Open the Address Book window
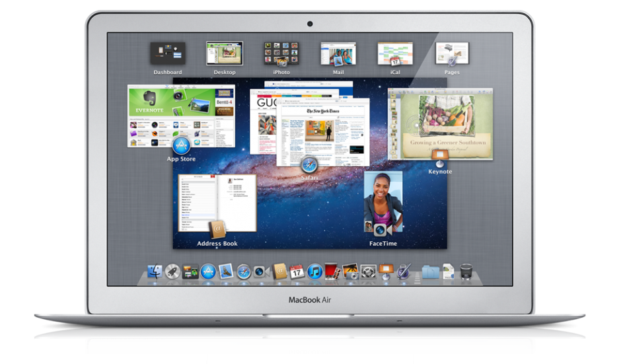The width and height of the screenshot is (621, 364). [217, 201]
